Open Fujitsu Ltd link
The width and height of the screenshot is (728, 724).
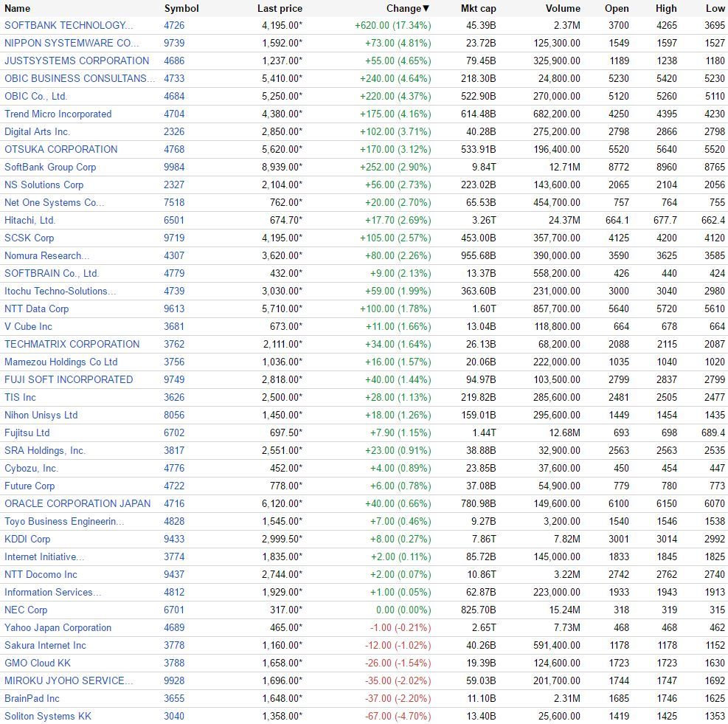tap(27, 432)
